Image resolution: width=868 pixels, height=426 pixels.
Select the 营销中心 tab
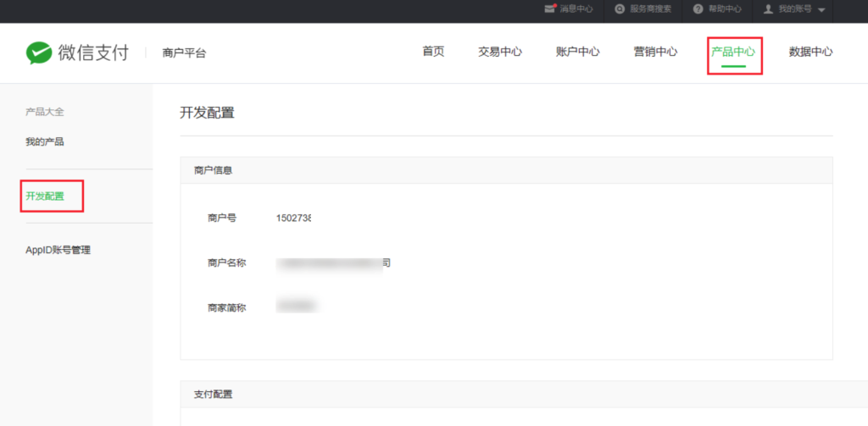point(655,52)
